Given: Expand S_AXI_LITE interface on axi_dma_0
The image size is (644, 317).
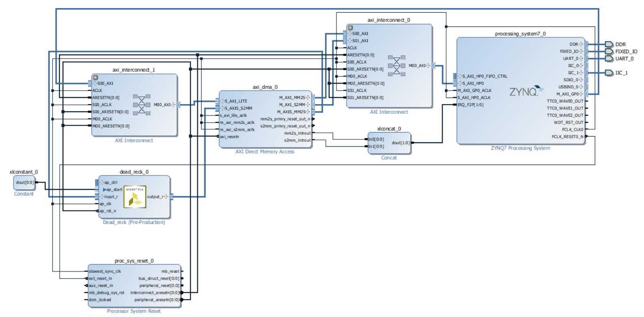Looking at the screenshot, I should pos(222,101).
